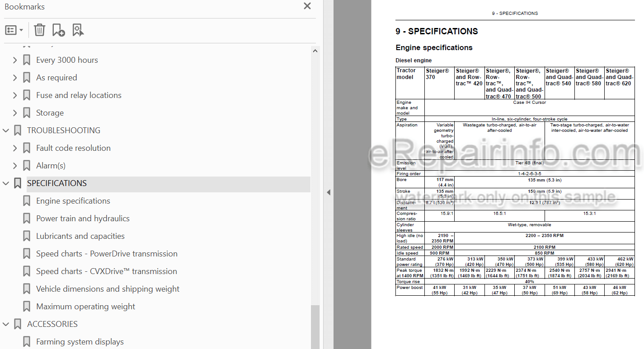Click the Engine specifications heading in the document
Viewport: 644px width, 349px height.
tap(434, 47)
